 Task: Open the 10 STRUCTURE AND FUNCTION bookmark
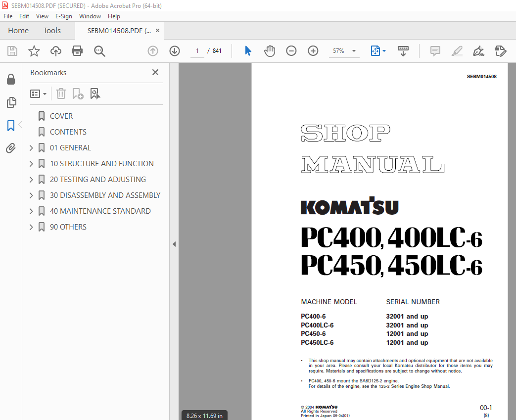102,164
